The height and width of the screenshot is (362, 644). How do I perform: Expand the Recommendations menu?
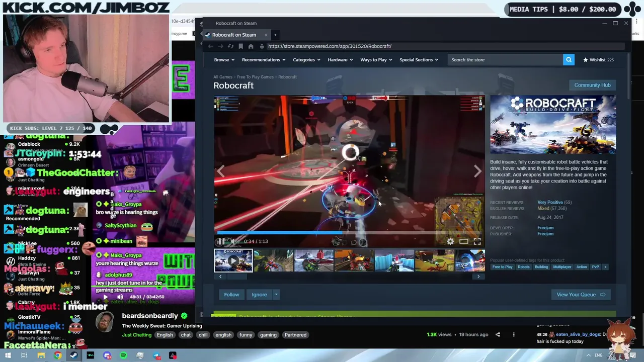[264, 60]
